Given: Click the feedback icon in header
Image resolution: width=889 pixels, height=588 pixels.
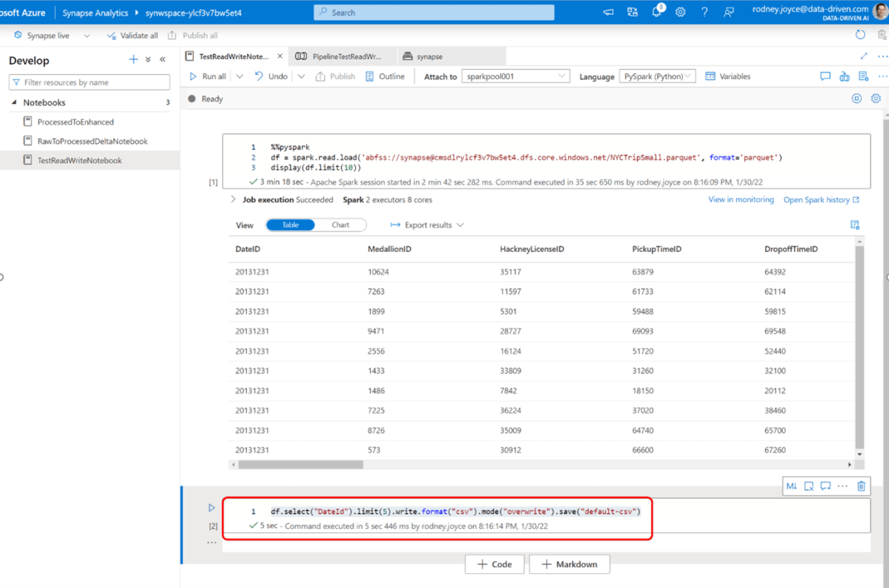Looking at the screenshot, I should [x=729, y=12].
